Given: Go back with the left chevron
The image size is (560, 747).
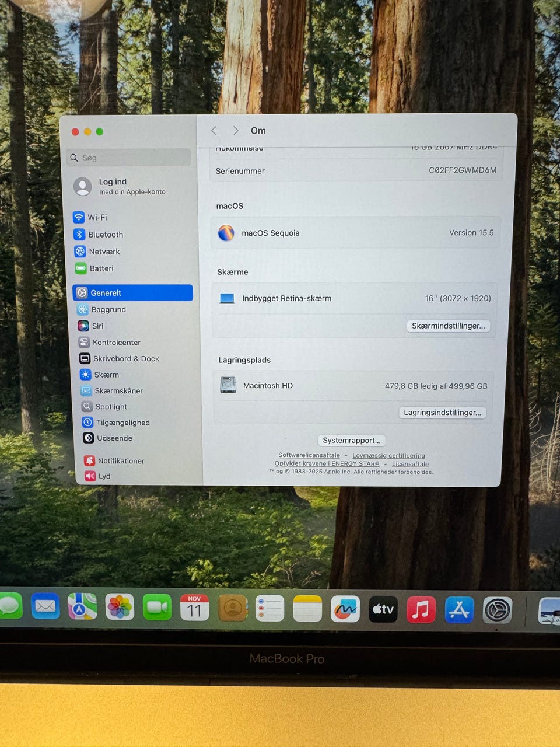Looking at the screenshot, I should click(213, 131).
